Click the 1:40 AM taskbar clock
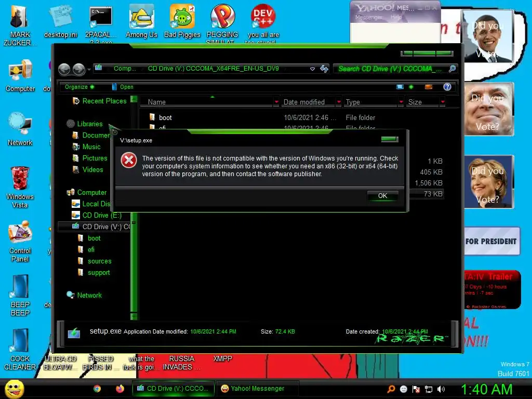The width and height of the screenshot is (532, 399). pyautogui.click(x=486, y=389)
